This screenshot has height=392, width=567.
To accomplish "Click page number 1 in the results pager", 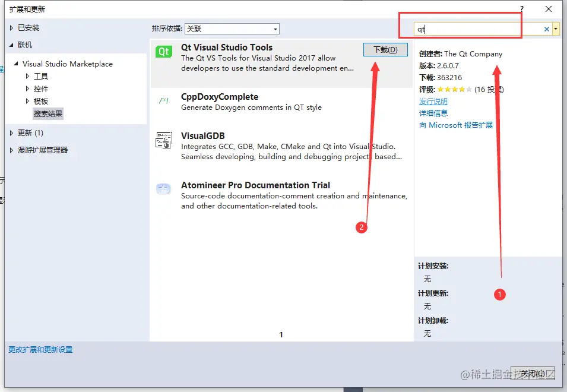I will (x=281, y=335).
